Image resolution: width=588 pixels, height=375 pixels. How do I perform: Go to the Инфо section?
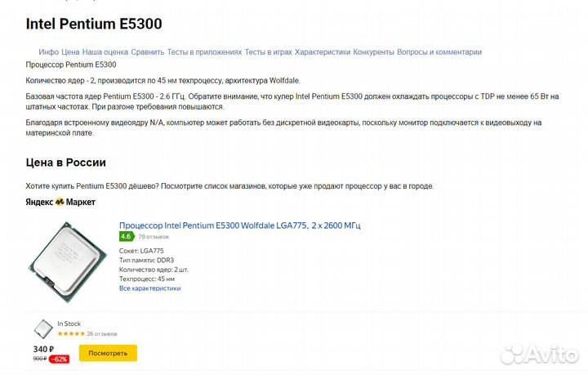(x=48, y=52)
